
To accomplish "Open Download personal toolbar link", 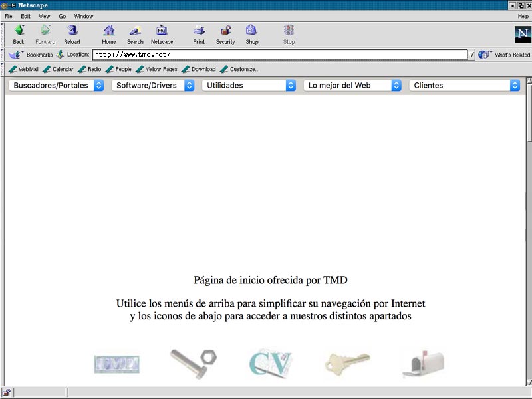I will tap(199, 69).
